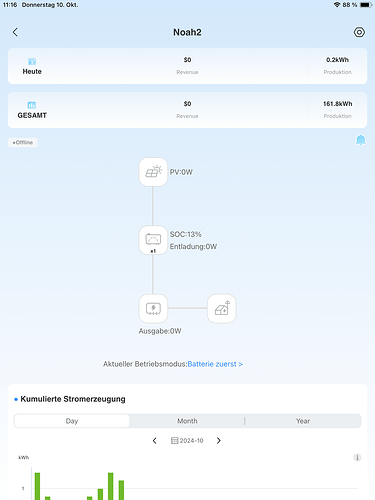This screenshot has width=375, height=500.
Task: Open notifications bell icon
Action: point(361,140)
